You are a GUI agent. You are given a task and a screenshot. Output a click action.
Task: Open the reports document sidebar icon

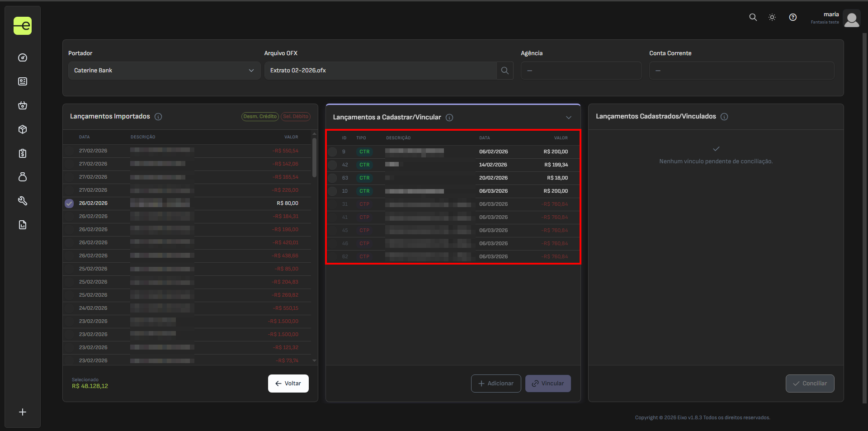(23, 225)
